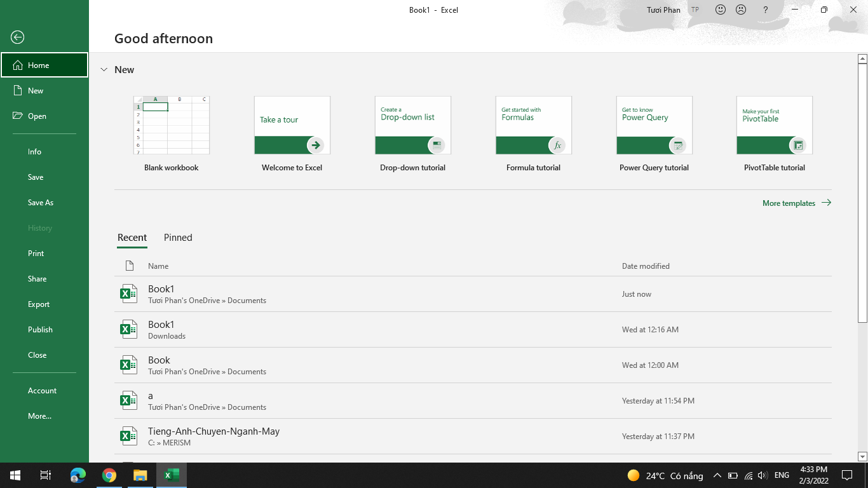Choose Save As option

click(x=44, y=202)
